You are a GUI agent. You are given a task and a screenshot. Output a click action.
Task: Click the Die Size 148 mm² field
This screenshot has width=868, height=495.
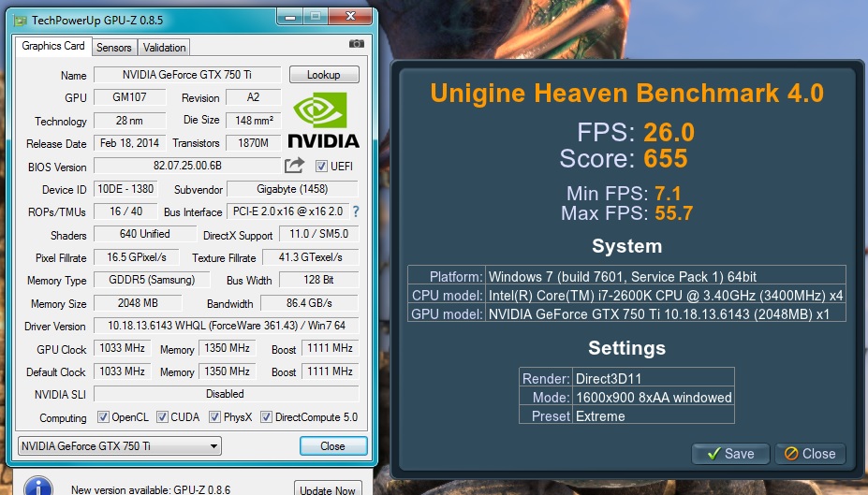pos(254,120)
